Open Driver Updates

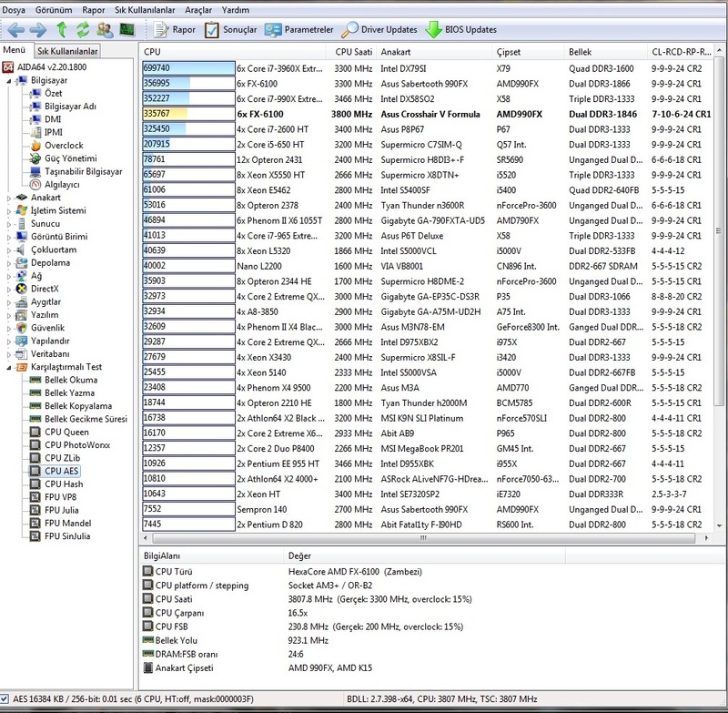click(379, 30)
